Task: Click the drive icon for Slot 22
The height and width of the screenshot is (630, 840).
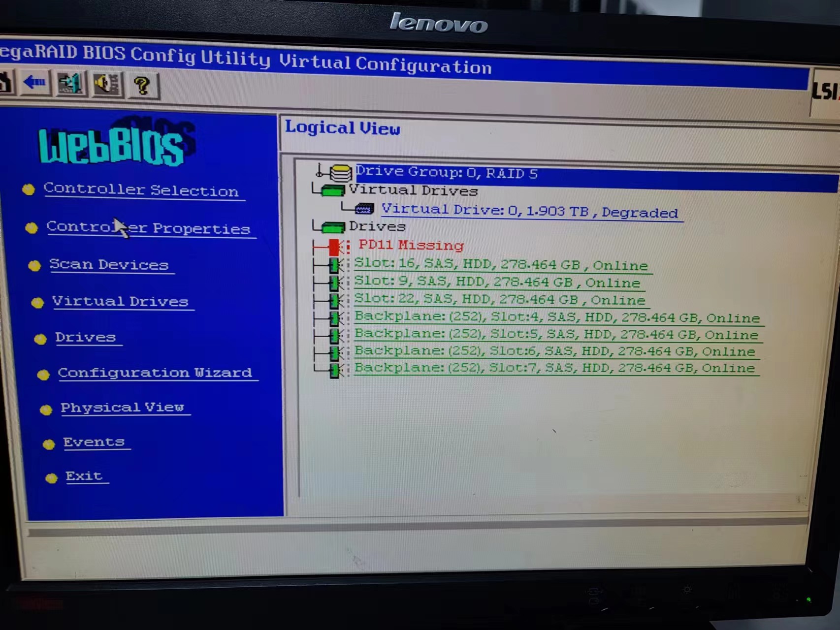Action: pos(337,300)
